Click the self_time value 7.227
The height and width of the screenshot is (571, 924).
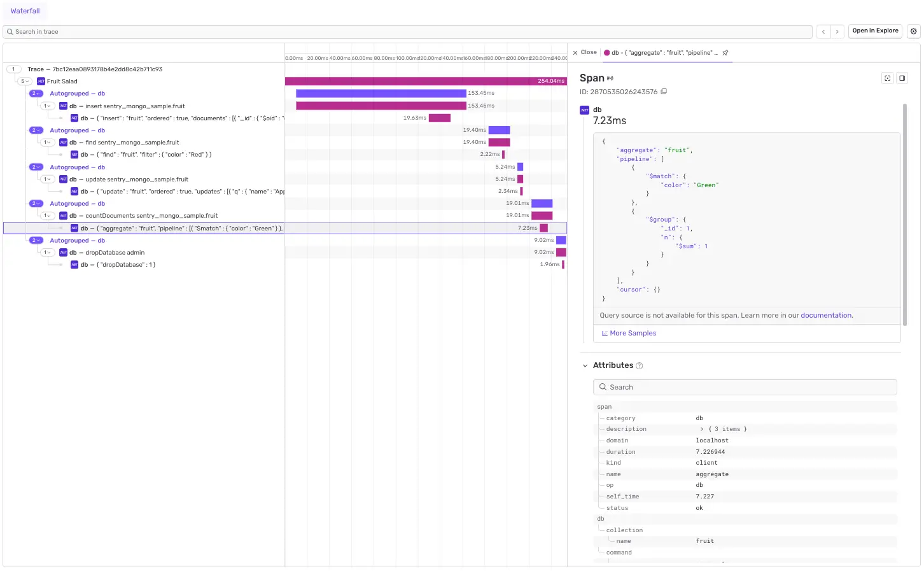click(x=704, y=497)
